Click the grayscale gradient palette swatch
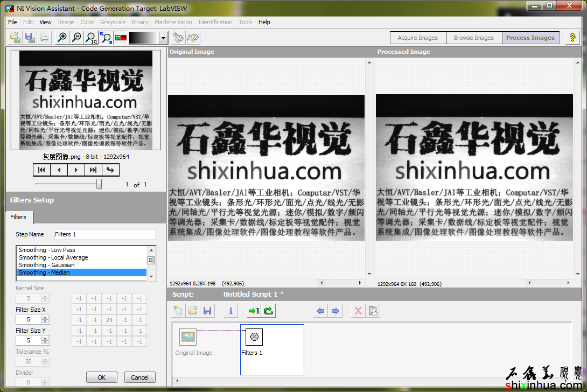This screenshot has width=587, height=392. (x=144, y=38)
